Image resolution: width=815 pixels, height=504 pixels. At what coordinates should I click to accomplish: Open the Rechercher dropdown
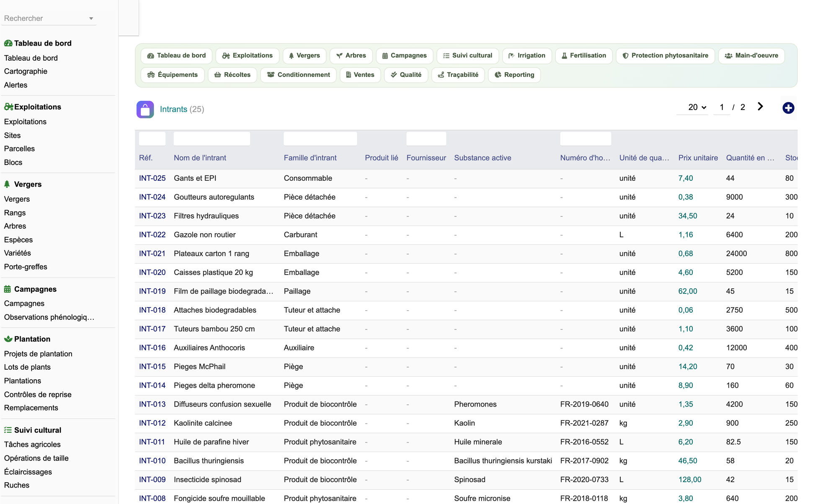pos(49,18)
